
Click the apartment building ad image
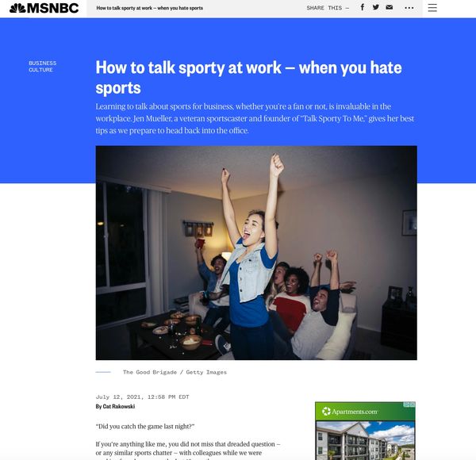click(x=365, y=440)
